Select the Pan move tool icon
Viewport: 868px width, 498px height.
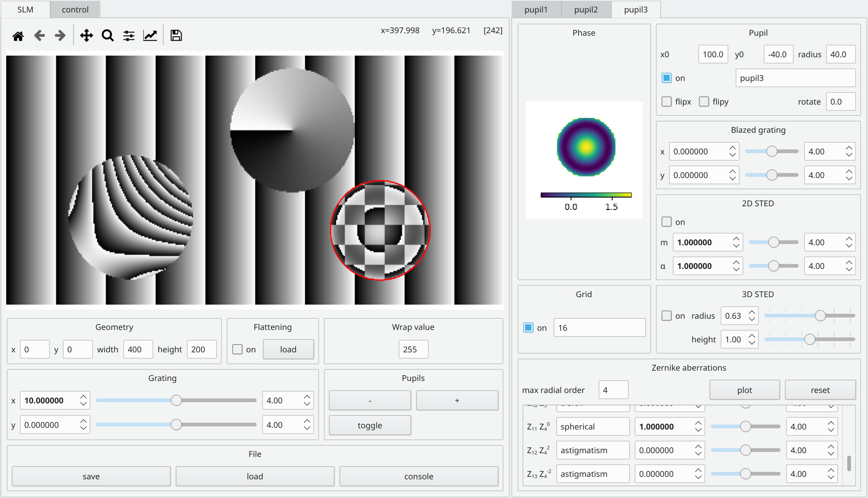(86, 36)
